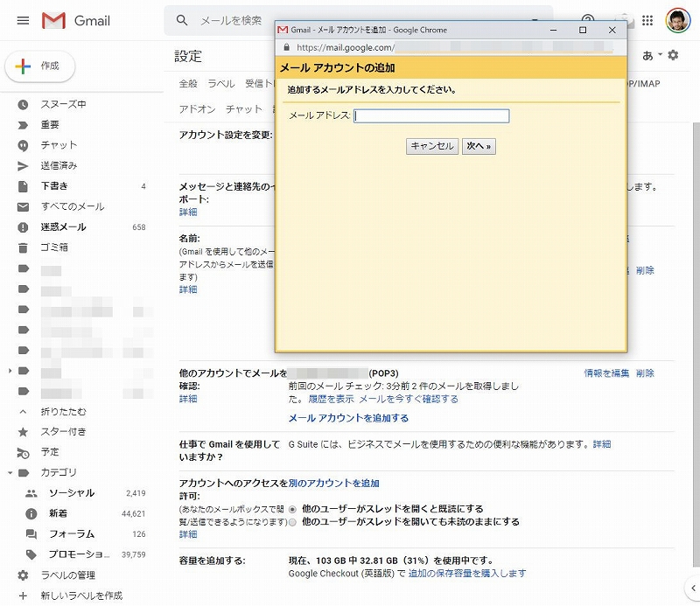Open the スヌーズ中 folder
Image resolution: width=700 pixels, height=606 pixels.
coord(63,104)
